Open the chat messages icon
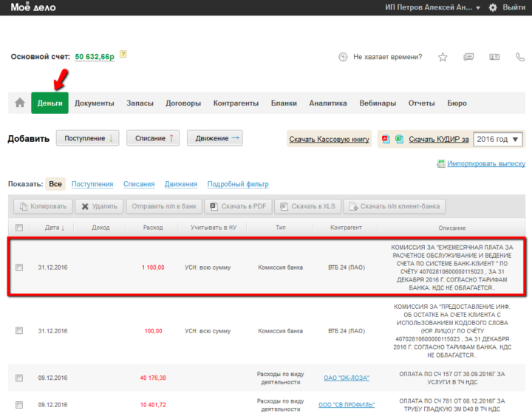This screenshot has width=532, height=416. tap(468, 57)
